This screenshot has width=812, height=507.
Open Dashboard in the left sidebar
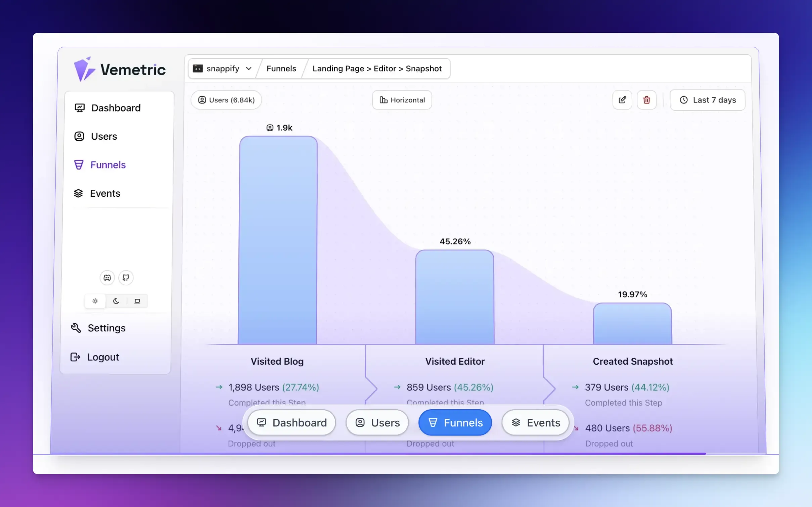click(x=116, y=108)
